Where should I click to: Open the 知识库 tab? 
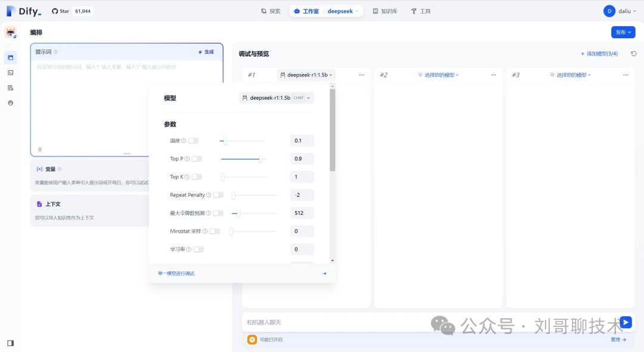385,11
